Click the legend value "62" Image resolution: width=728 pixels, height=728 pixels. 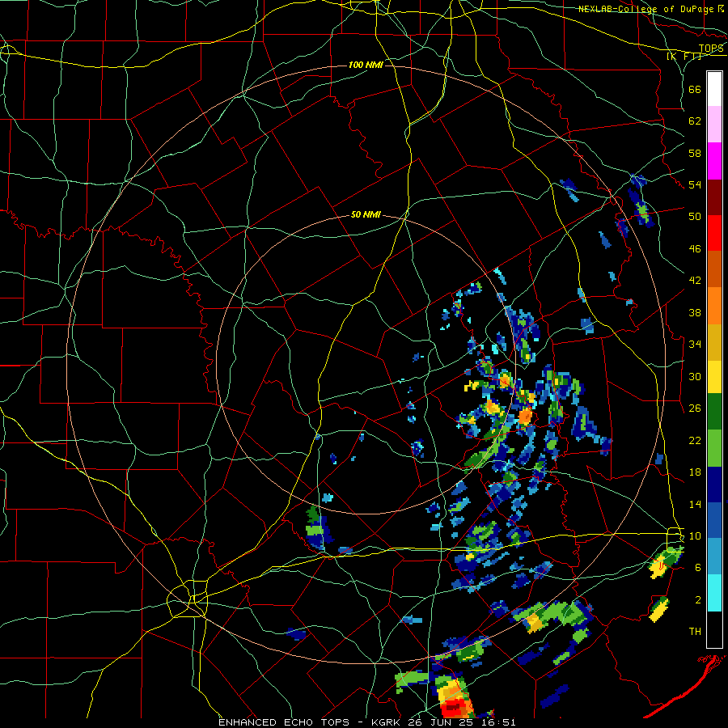coord(695,121)
